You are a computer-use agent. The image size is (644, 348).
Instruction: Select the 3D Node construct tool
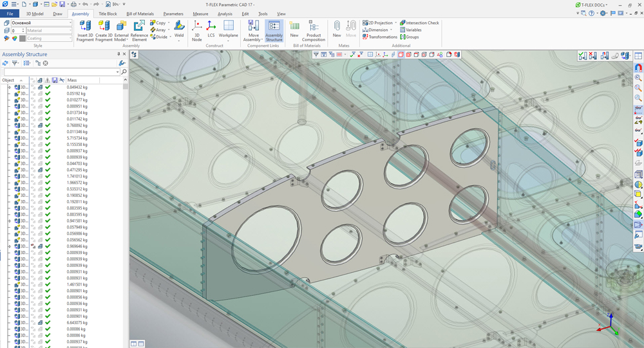[196, 31]
